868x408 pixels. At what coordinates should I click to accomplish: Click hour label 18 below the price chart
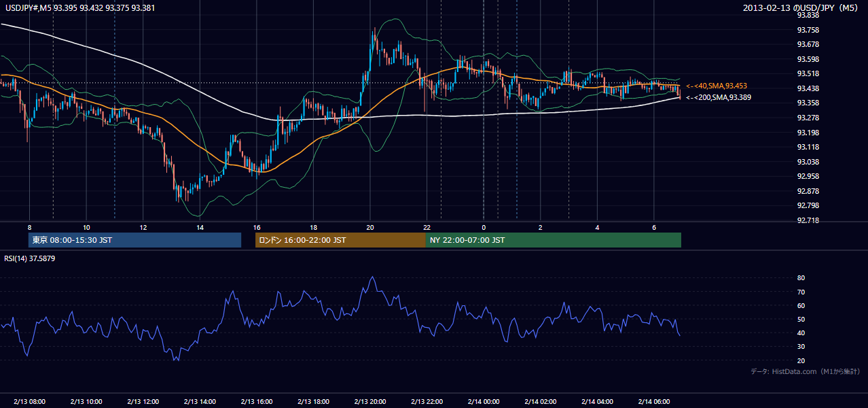313,227
